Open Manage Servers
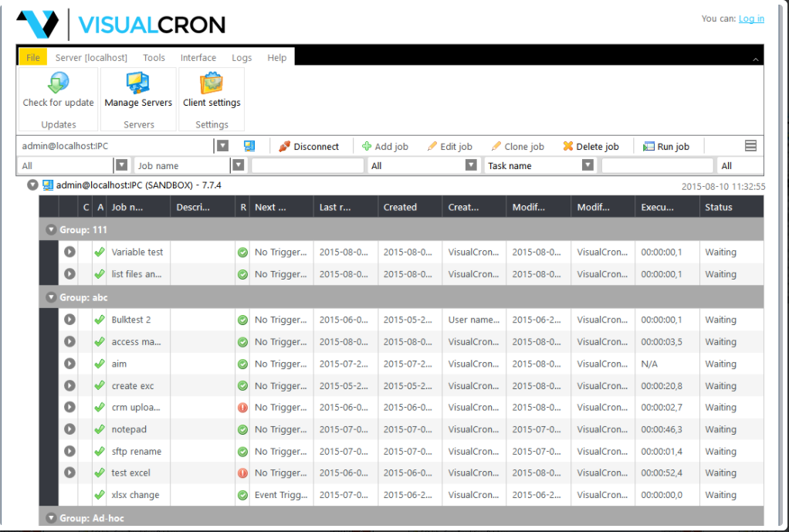The width and height of the screenshot is (789, 532). [138, 87]
